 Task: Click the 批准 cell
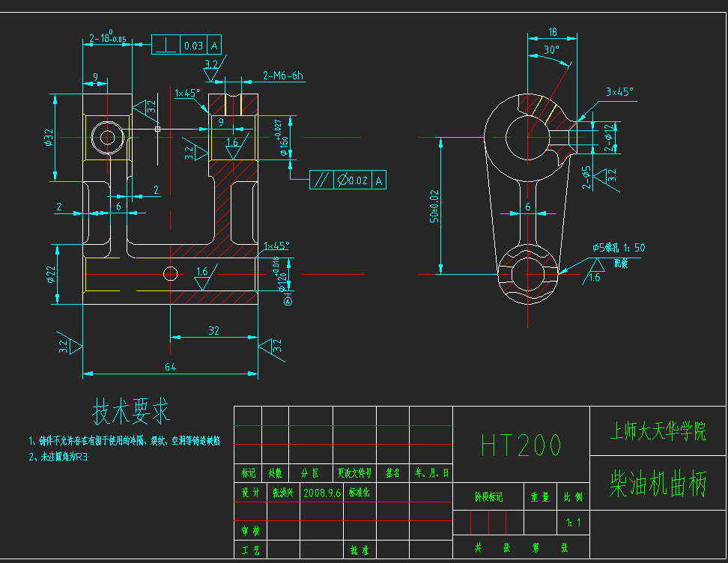click(360, 550)
